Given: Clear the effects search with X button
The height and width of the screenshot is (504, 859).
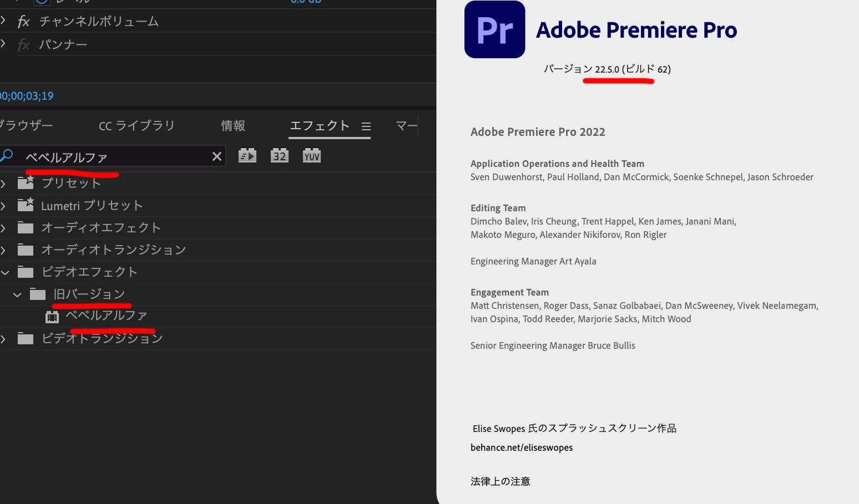Looking at the screenshot, I should pos(217,157).
